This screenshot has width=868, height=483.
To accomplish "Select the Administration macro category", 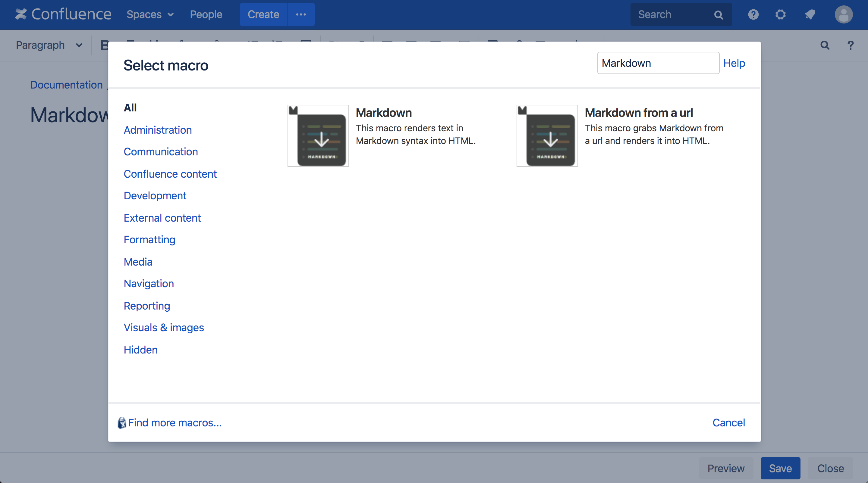I will pyautogui.click(x=158, y=130).
